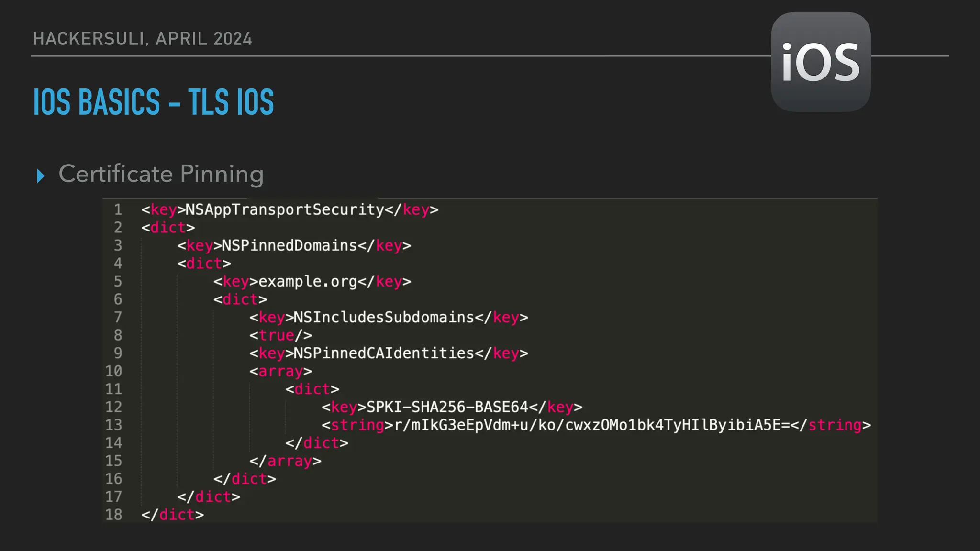Click the Certificate Pinning bullet arrow
Viewport: 980px width, 551px height.
point(41,176)
